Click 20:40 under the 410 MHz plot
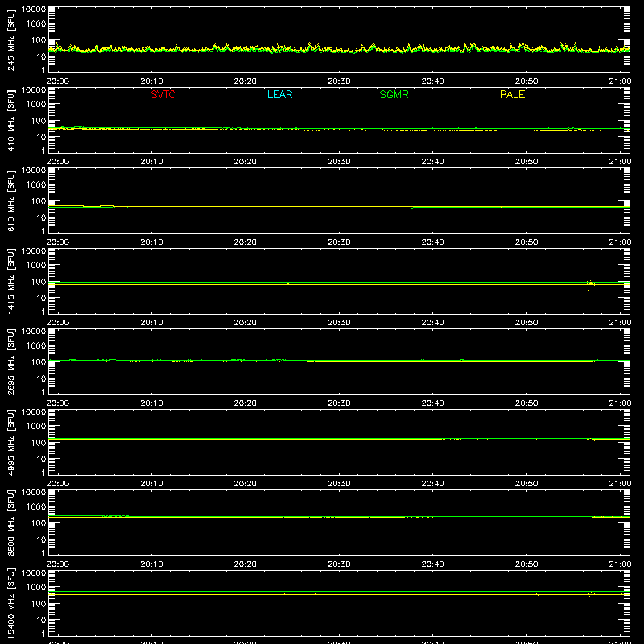Viewport: 644px width, 644px height. [432, 162]
